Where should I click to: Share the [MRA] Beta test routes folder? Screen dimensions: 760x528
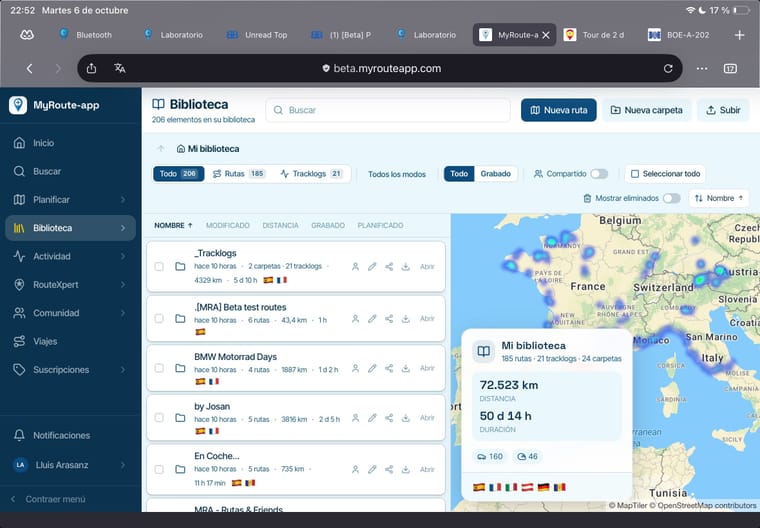pyautogui.click(x=389, y=319)
